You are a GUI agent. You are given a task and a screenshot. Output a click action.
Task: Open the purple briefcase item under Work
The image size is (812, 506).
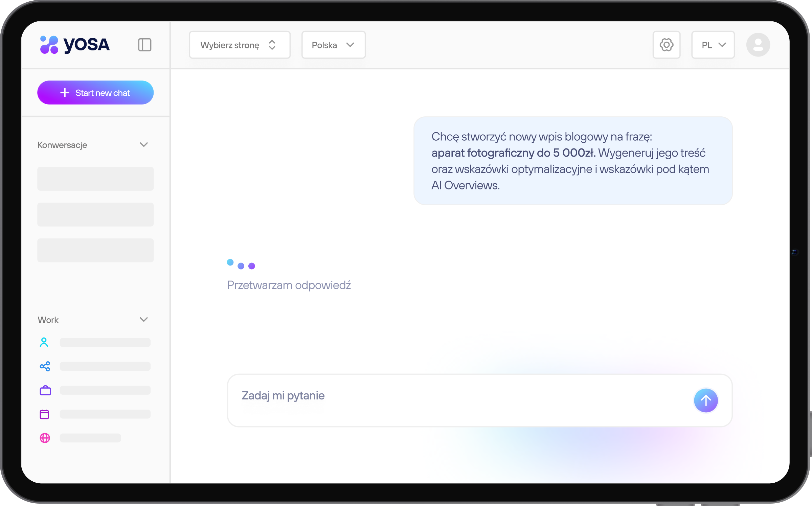tap(45, 390)
